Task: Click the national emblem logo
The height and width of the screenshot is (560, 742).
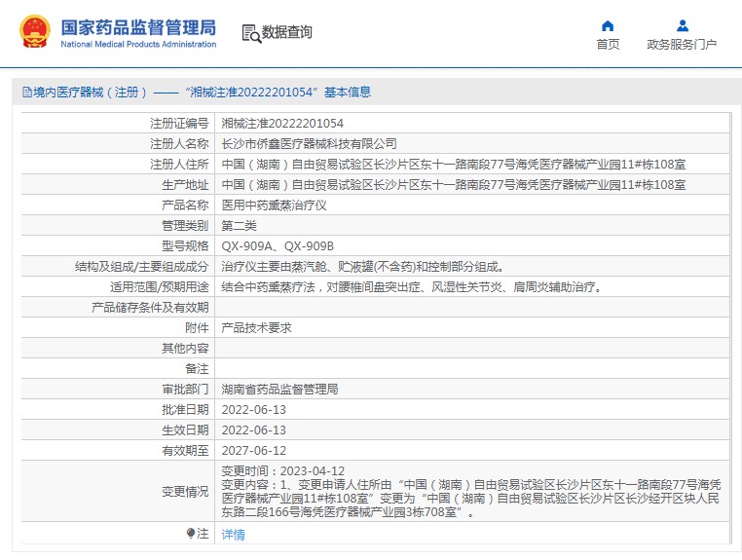Action: coord(34,32)
